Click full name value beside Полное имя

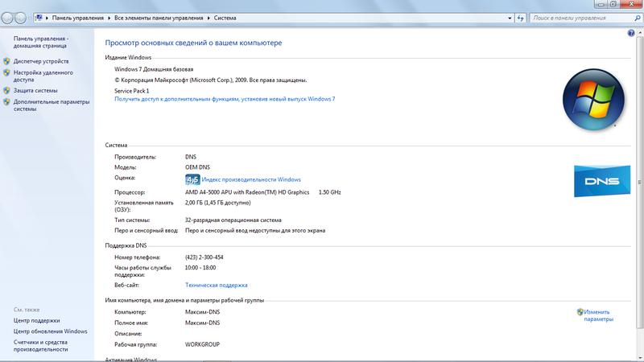(203, 323)
